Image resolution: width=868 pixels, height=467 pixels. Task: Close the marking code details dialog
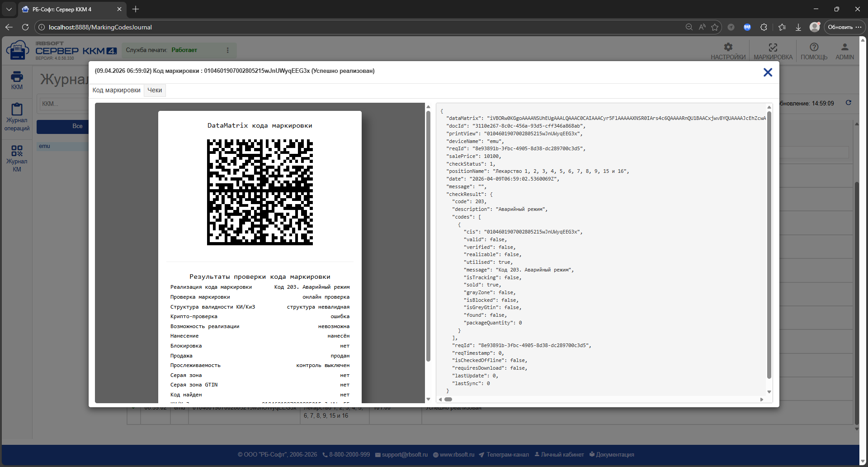tap(768, 72)
